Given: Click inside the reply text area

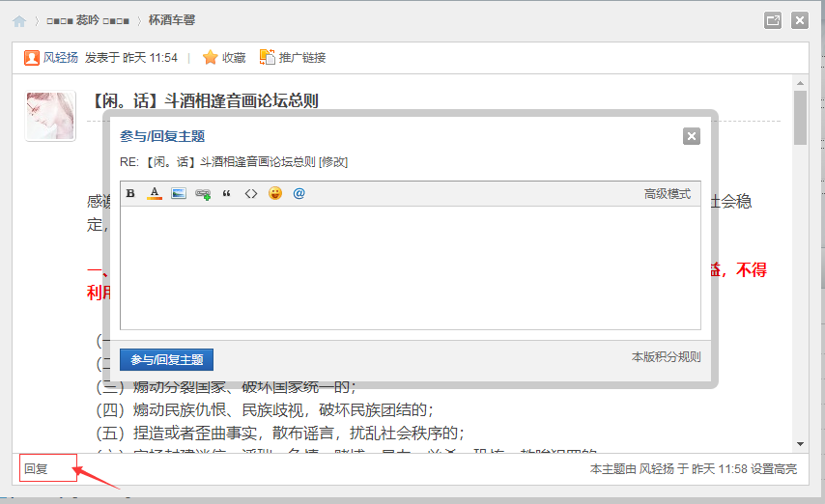Looking at the screenshot, I should (411, 267).
